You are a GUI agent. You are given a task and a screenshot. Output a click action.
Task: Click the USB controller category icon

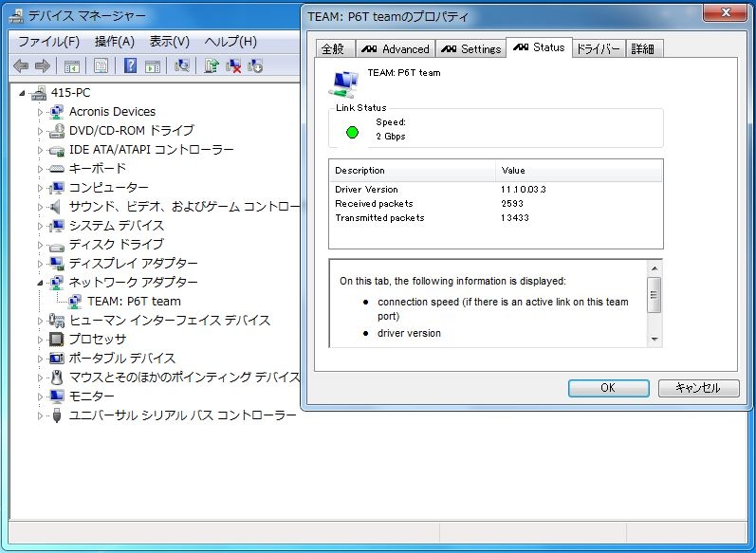[x=57, y=415]
